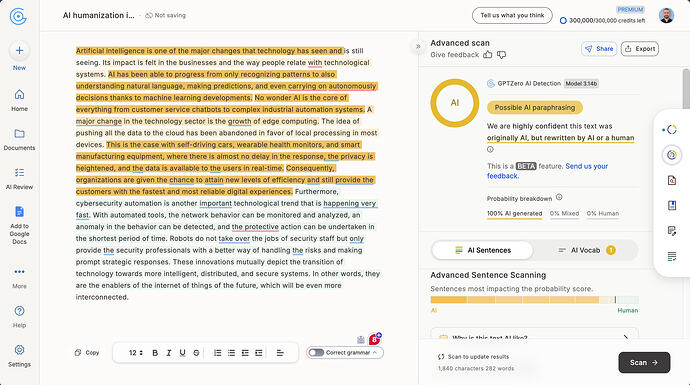Open the AI Review section
The height and width of the screenshot is (385, 690).
click(19, 178)
